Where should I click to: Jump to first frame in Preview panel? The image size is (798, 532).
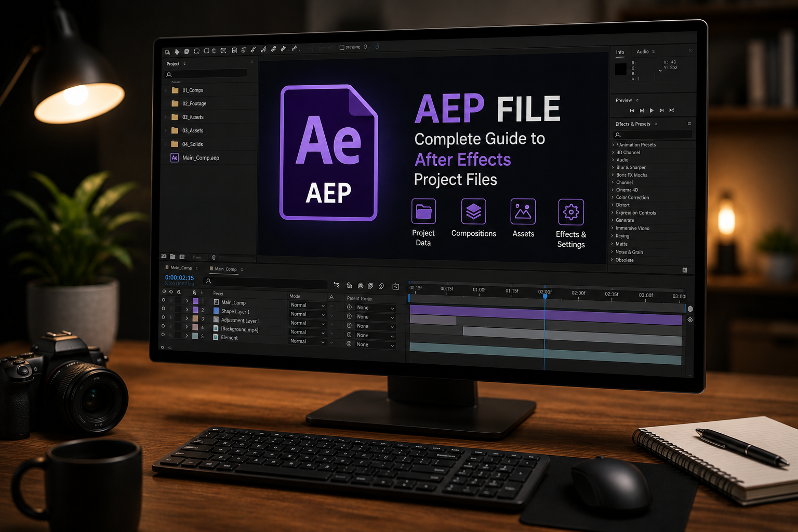[632, 110]
